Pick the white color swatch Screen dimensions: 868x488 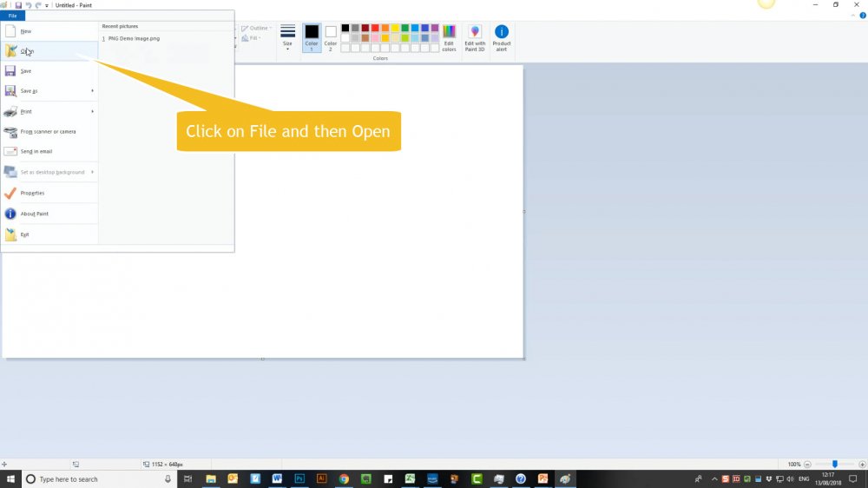tap(345, 38)
